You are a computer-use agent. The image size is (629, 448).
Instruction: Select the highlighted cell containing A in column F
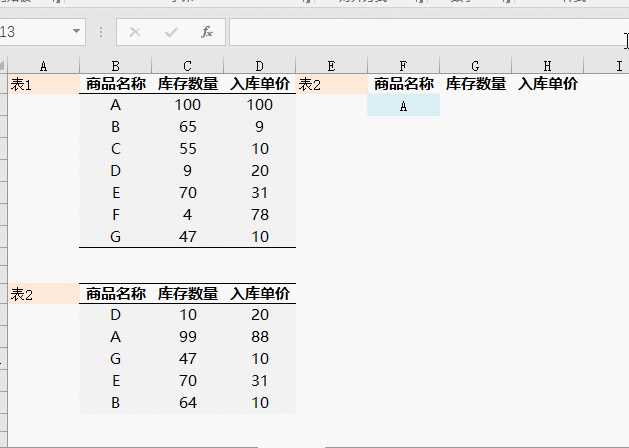(x=403, y=106)
